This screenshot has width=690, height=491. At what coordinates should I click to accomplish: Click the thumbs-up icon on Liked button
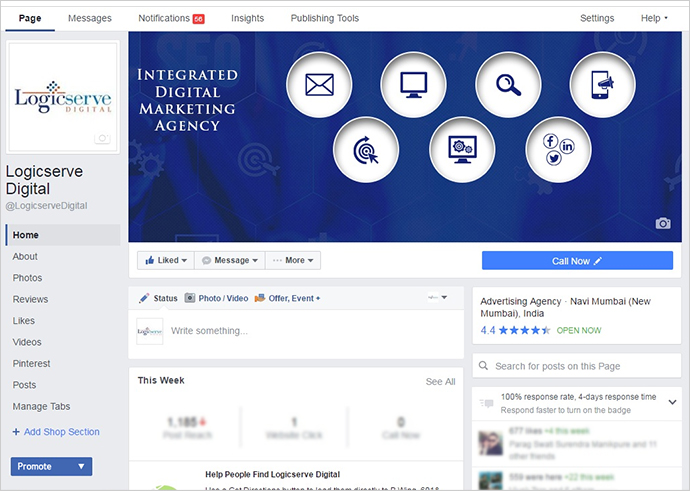tap(150, 260)
